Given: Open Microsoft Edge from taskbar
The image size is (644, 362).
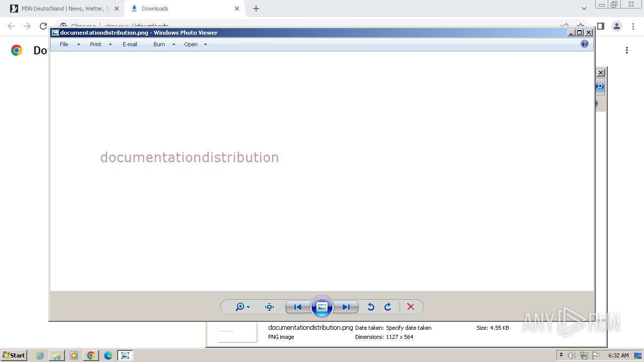Looking at the screenshot, I should [x=108, y=355].
